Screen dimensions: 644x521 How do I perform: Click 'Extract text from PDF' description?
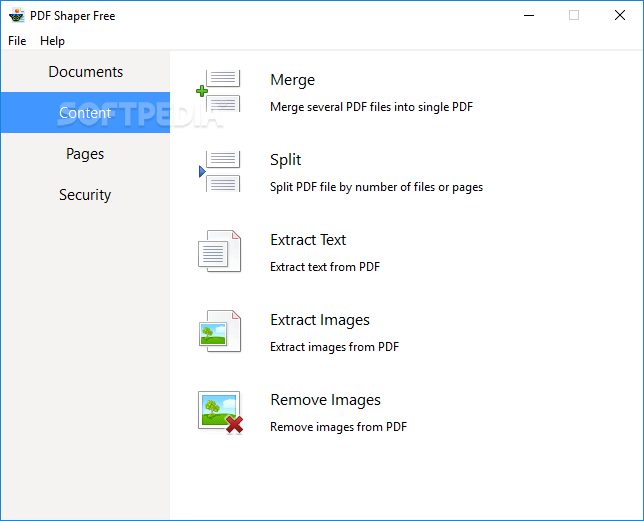[x=325, y=267]
